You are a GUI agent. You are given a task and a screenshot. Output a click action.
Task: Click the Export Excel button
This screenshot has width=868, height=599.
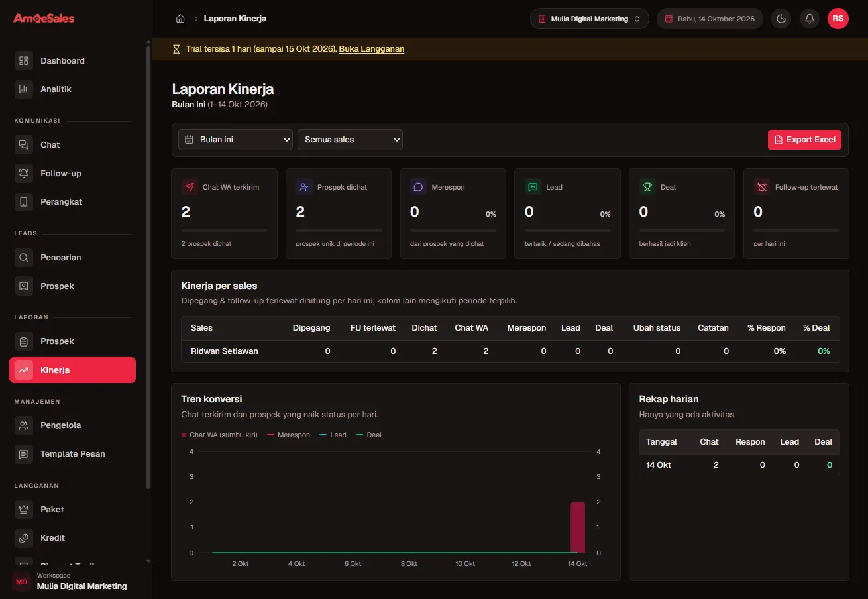[804, 140]
